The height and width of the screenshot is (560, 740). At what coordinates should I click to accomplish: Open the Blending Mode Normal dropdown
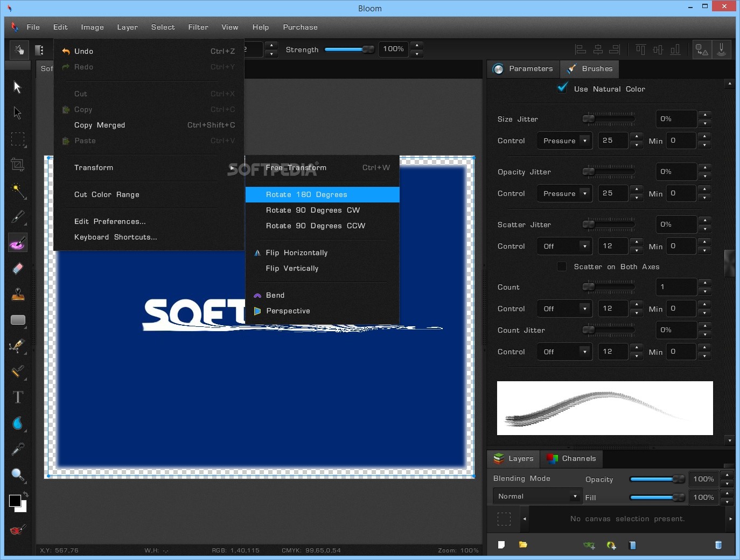[x=537, y=496]
